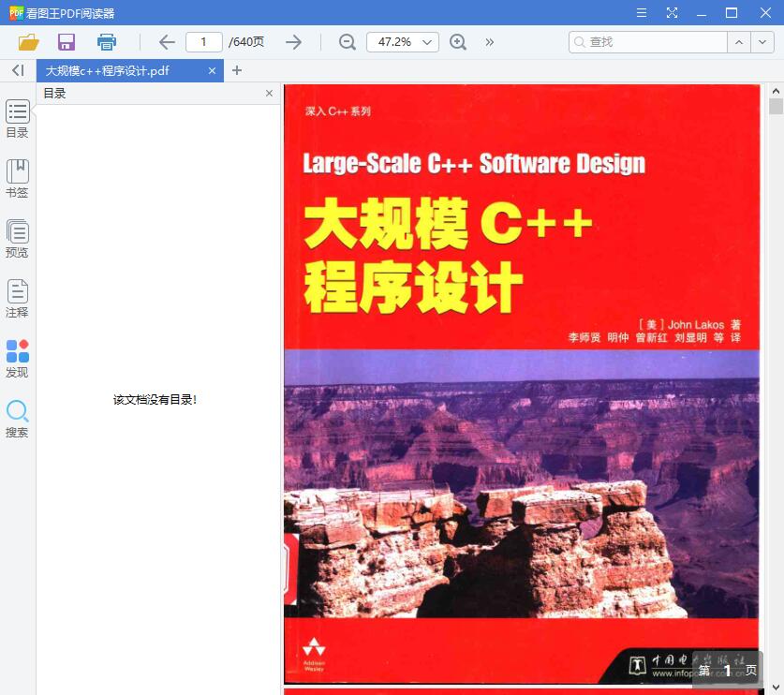Zoom in with the plus magnifier

[x=458, y=42]
